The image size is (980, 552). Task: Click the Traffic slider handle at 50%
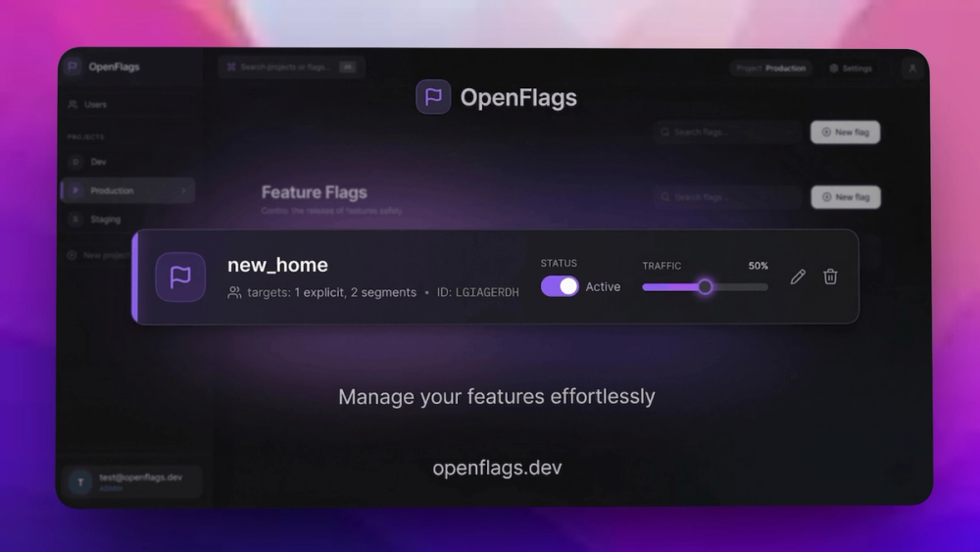(705, 287)
